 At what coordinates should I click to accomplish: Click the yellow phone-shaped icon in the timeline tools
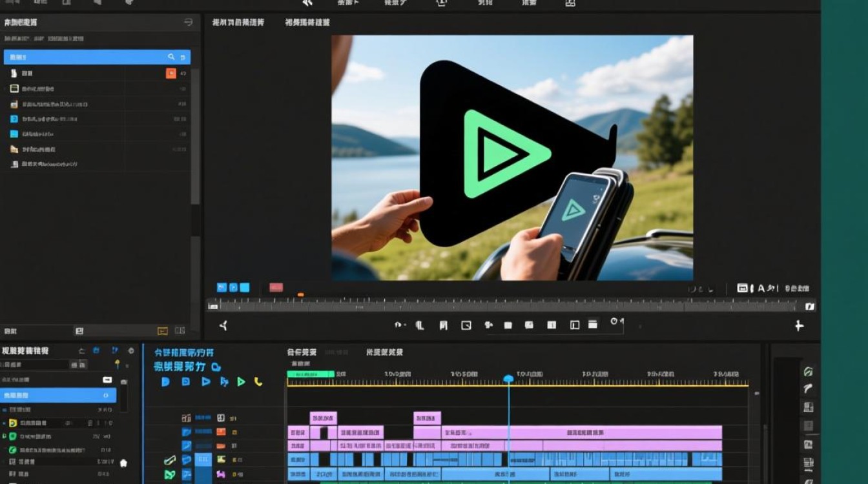tap(258, 381)
